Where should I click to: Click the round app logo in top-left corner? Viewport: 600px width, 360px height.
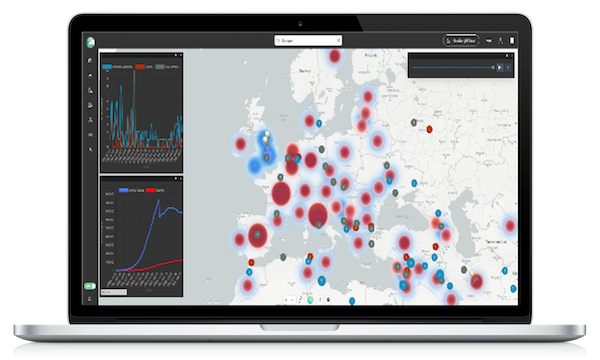[91, 42]
